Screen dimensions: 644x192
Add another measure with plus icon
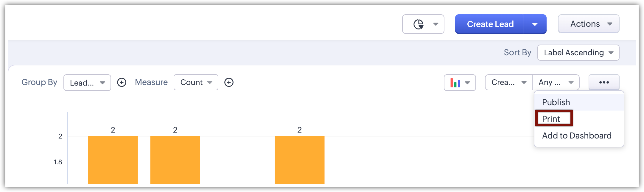[229, 82]
